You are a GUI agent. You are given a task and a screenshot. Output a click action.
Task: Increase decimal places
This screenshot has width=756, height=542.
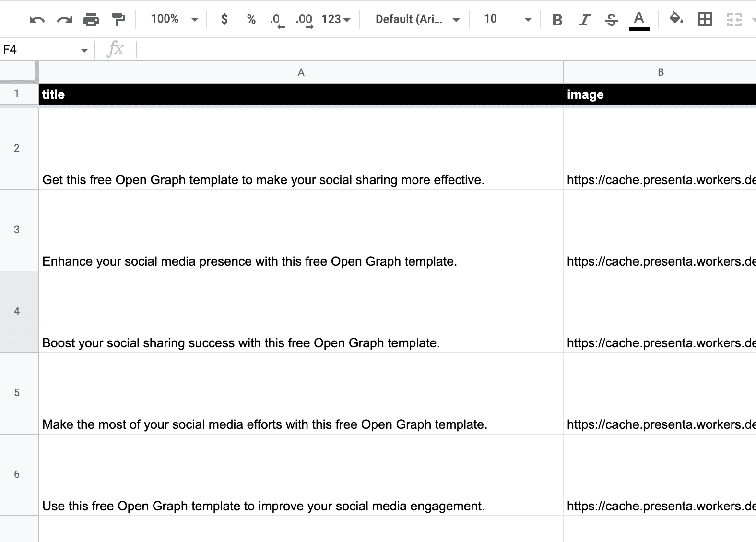304,20
